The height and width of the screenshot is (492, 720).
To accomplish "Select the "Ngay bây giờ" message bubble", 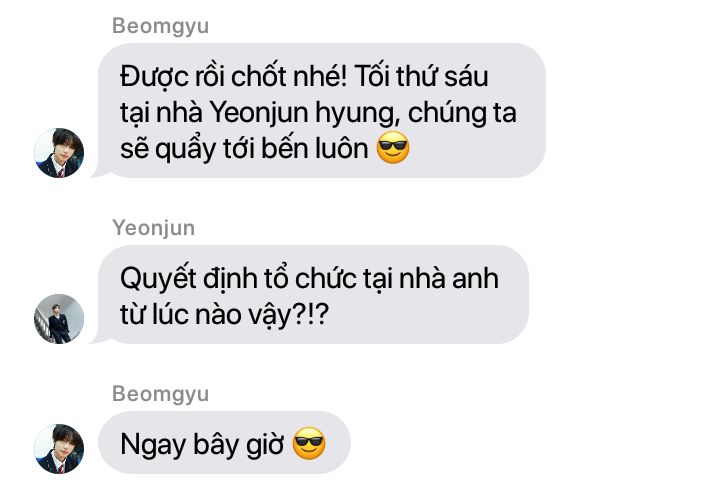I will point(225,443).
